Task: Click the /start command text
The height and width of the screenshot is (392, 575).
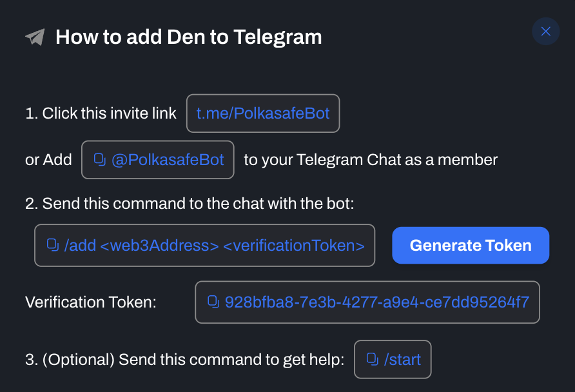Action: point(402,359)
